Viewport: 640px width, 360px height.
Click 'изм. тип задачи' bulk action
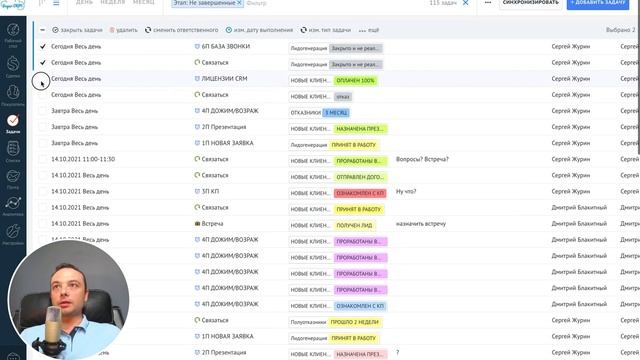(326, 30)
